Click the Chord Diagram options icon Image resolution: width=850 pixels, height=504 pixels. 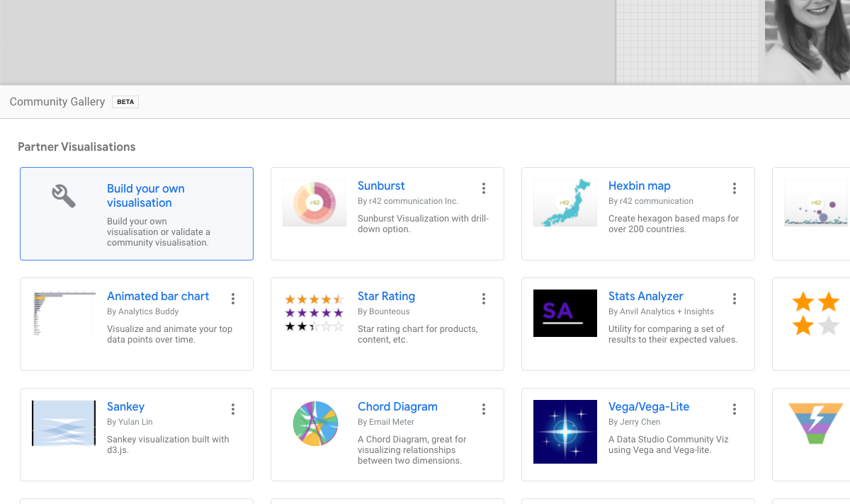[484, 409]
